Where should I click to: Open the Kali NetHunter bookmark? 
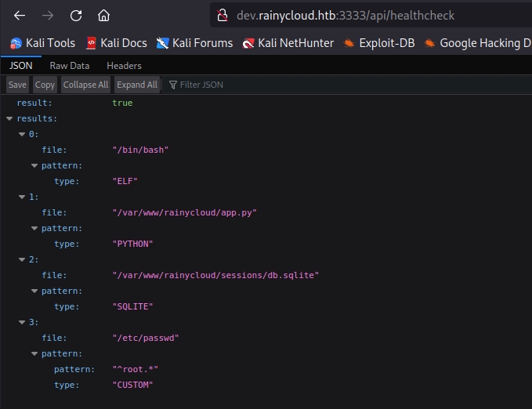(x=288, y=43)
